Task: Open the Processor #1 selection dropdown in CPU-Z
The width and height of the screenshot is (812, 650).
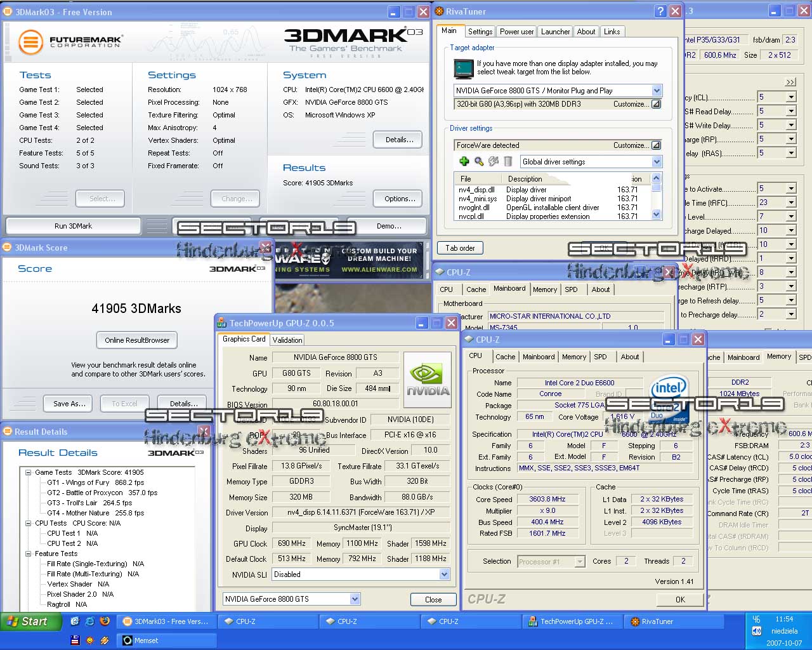Action: 580,561
